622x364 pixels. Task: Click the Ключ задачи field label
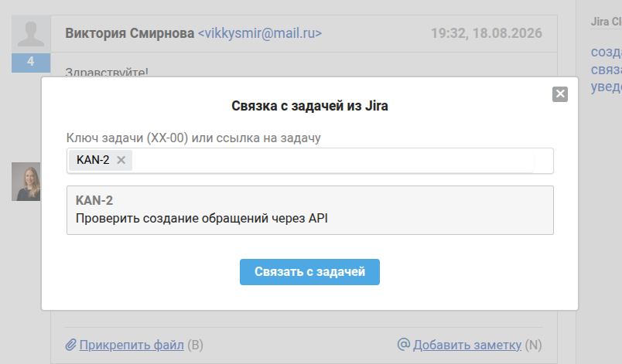coord(193,138)
